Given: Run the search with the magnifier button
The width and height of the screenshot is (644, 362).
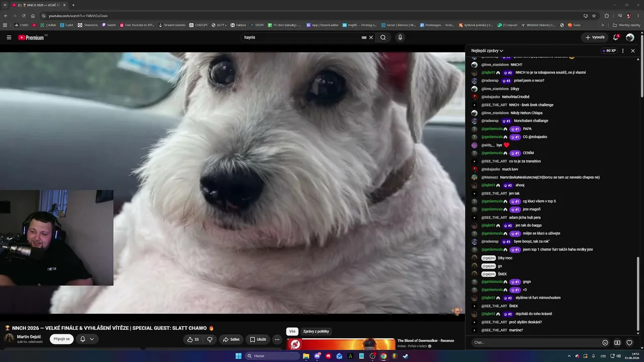Looking at the screenshot, I should coord(383,37).
